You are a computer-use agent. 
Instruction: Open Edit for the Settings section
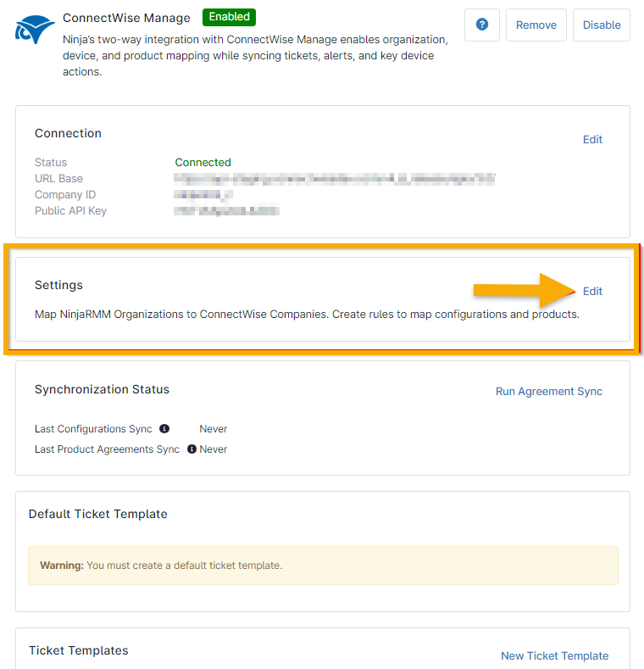pyautogui.click(x=592, y=291)
